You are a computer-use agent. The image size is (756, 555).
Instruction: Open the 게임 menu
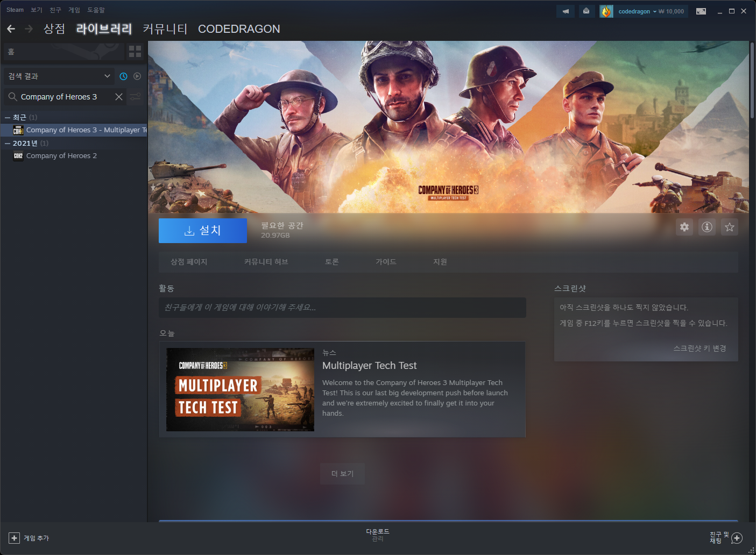[x=74, y=10]
